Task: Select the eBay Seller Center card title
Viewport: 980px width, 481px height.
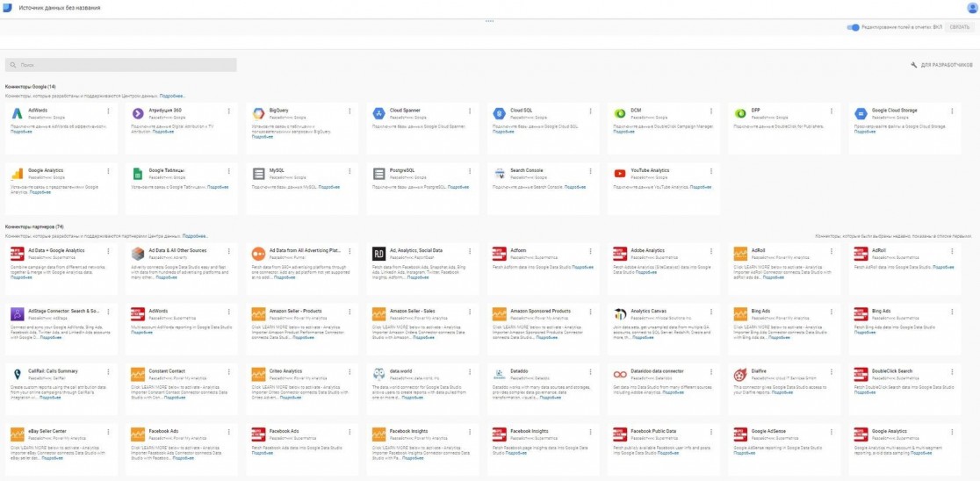Action: tap(47, 431)
